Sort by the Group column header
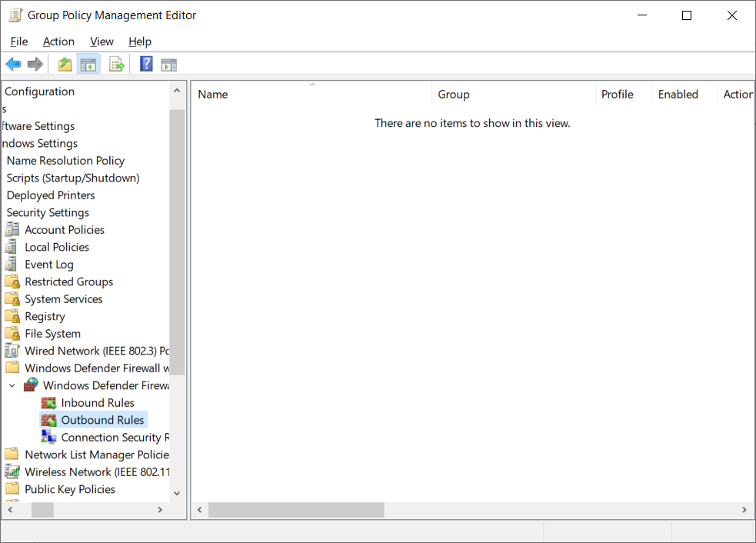Screen dimensions: 756x543 [x=514, y=95]
